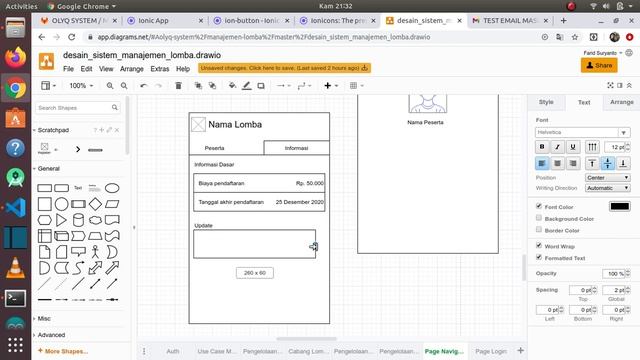640x360 pixels.
Task: Open the insert plus dropdown
Action: click(331, 86)
